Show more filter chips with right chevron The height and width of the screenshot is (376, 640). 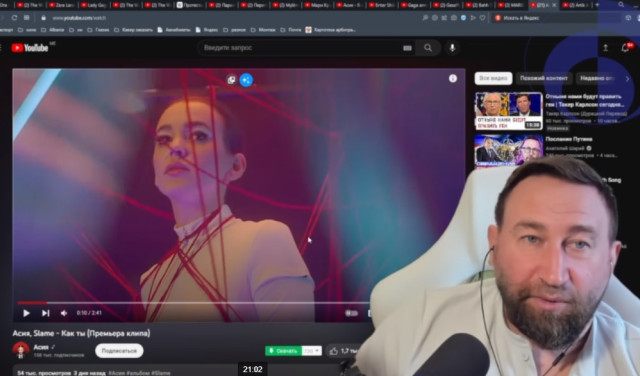tap(628, 78)
